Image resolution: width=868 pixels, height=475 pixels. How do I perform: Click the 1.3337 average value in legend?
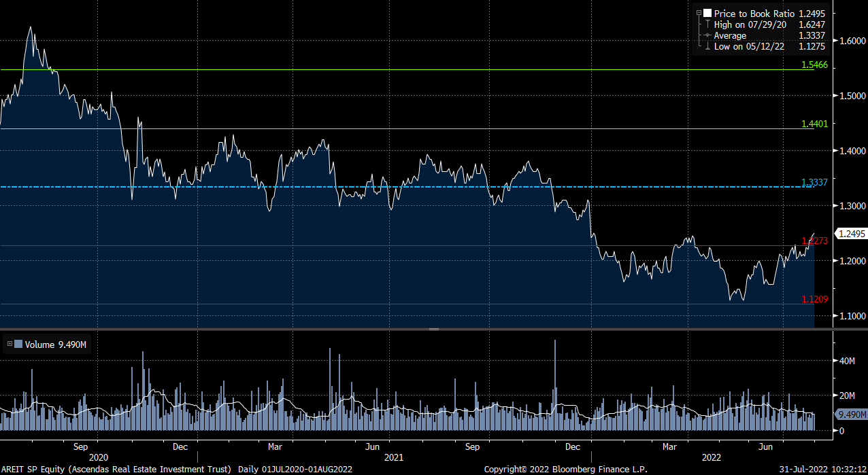811,35
